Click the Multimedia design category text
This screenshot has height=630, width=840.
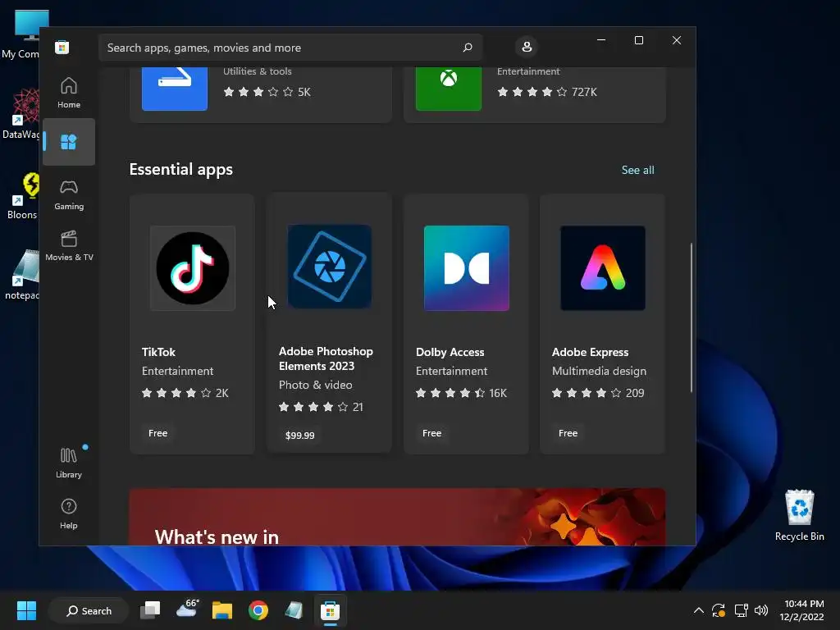[599, 371]
